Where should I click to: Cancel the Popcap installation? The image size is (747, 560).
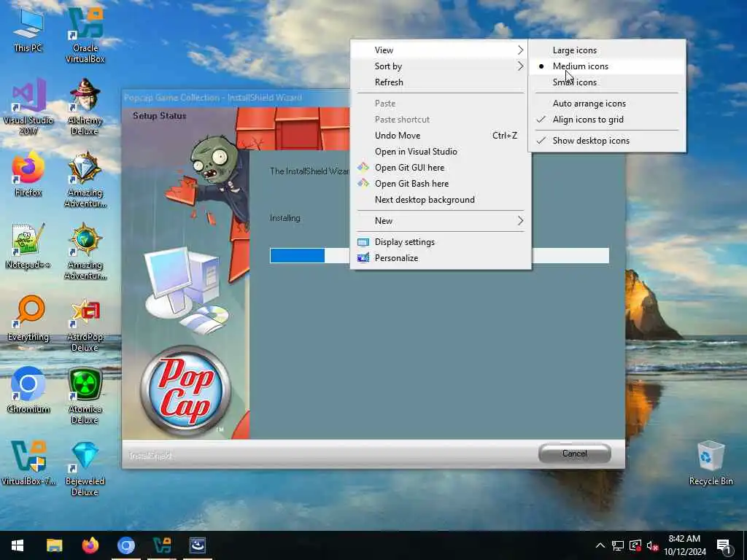tap(575, 454)
